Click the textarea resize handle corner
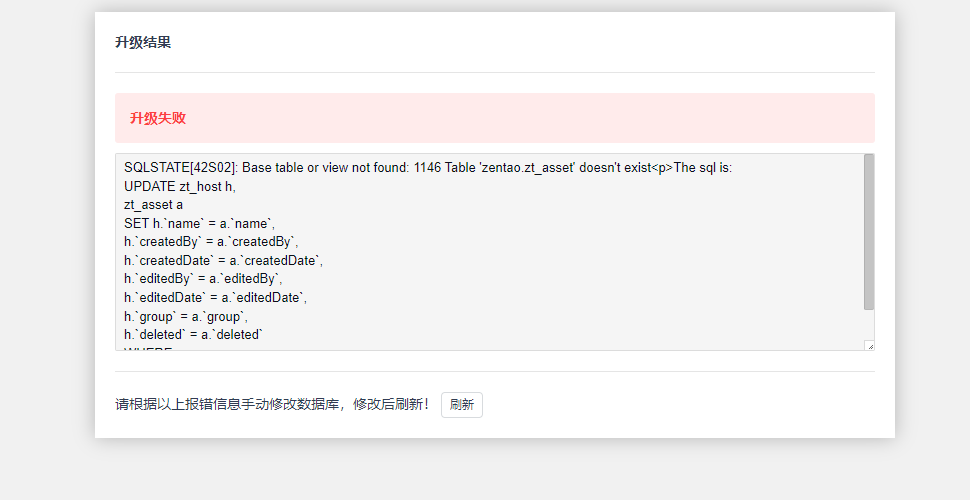This screenshot has width=970, height=500. 869,345
